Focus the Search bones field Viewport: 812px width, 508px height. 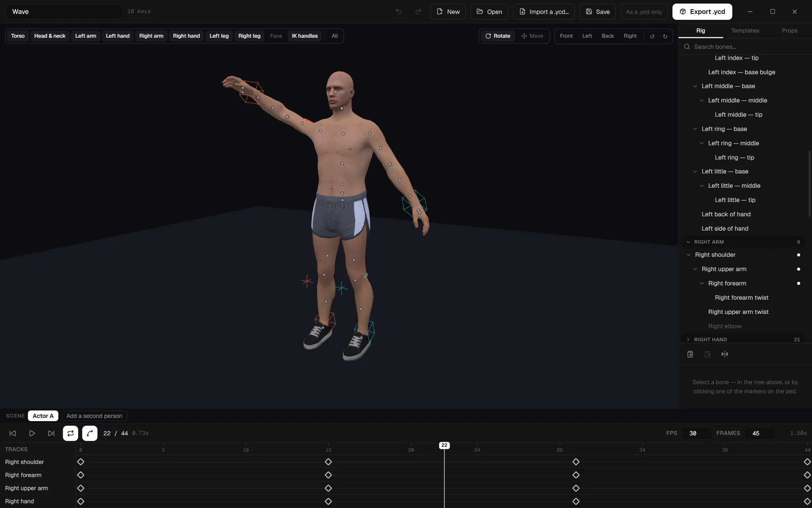[745, 46]
